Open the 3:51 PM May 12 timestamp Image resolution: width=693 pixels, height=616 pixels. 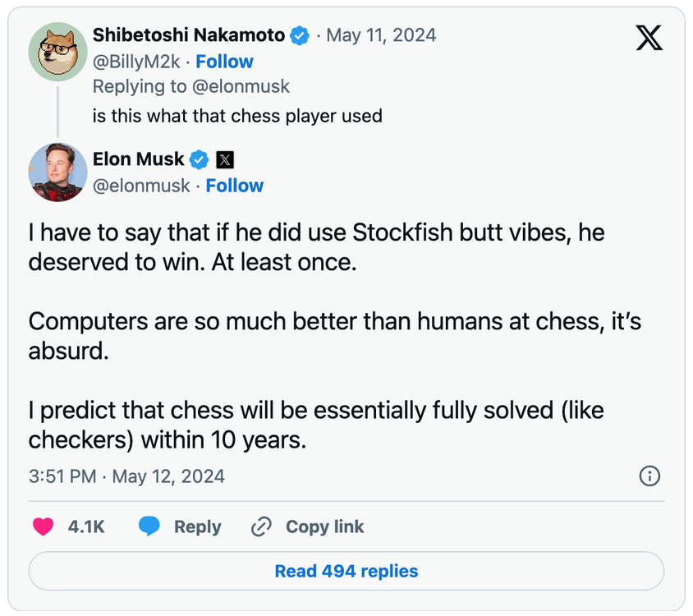(x=126, y=476)
